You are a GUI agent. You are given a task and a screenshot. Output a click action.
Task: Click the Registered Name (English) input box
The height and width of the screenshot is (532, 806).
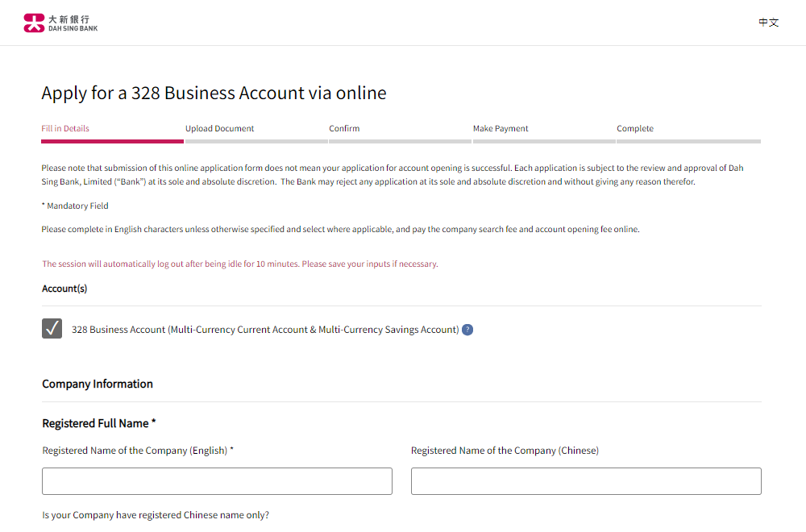[217, 480]
